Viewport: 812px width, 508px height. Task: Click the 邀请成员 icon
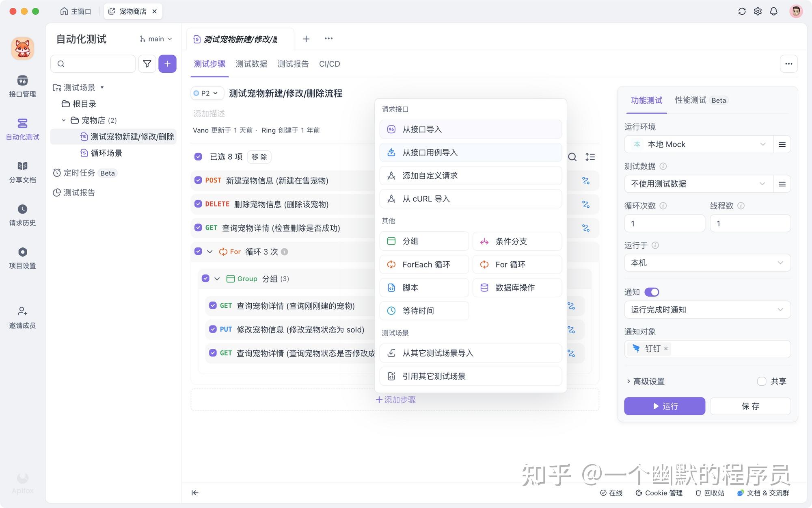click(22, 311)
